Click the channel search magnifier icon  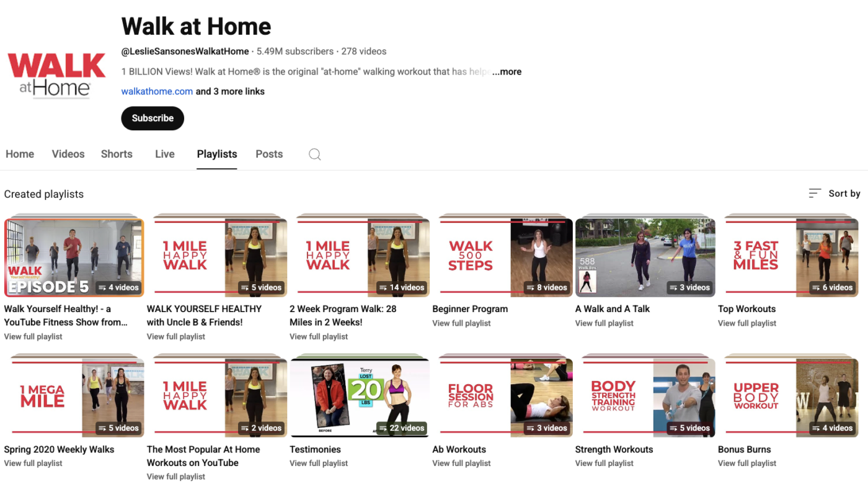315,155
